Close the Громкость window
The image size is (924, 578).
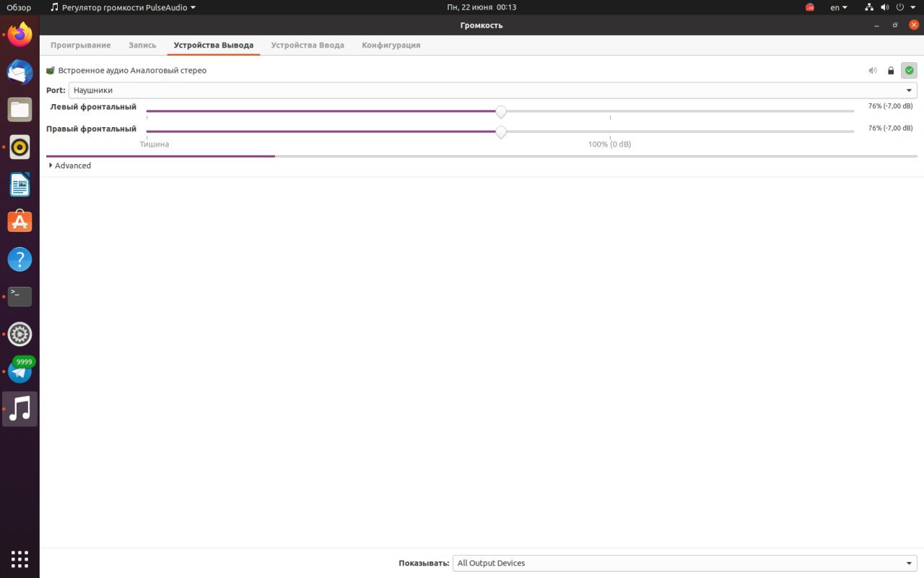[913, 25]
